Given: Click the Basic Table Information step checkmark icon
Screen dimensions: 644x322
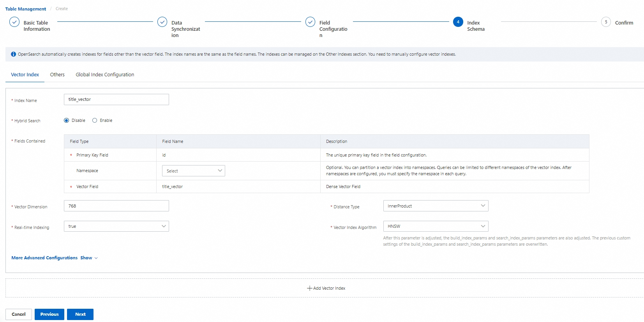Looking at the screenshot, I should (14, 22).
